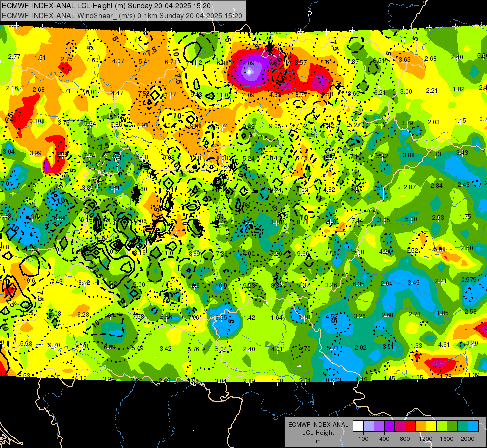487x448 pixels.
Task: Click the orange legend swatch
Action: (421, 426)
